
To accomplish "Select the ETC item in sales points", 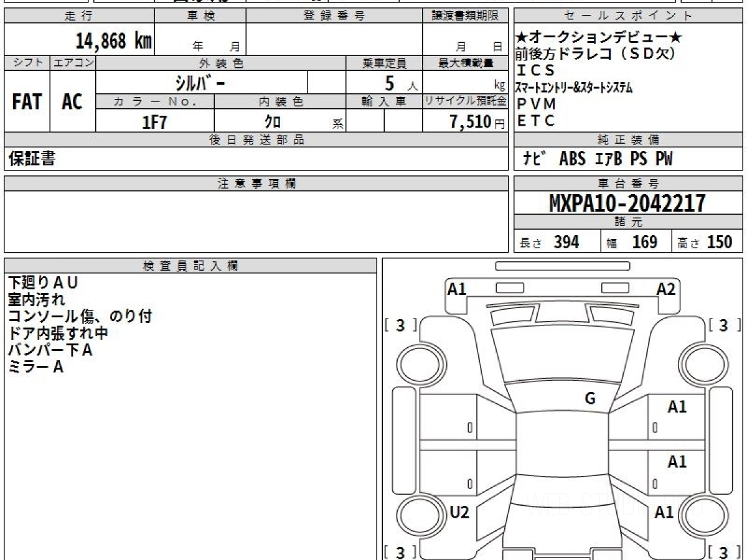I will pyautogui.click(x=535, y=121).
